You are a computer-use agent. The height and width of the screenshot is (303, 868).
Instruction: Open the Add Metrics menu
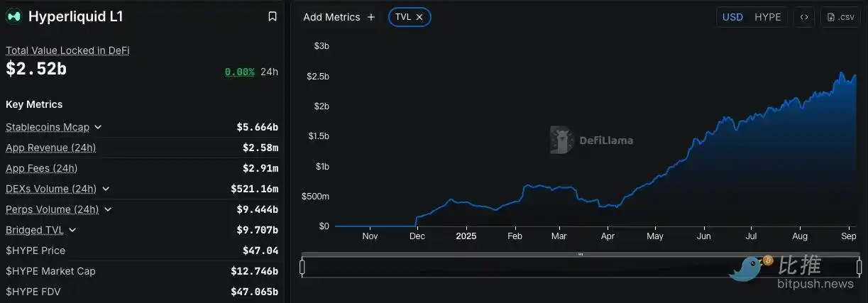(x=331, y=17)
